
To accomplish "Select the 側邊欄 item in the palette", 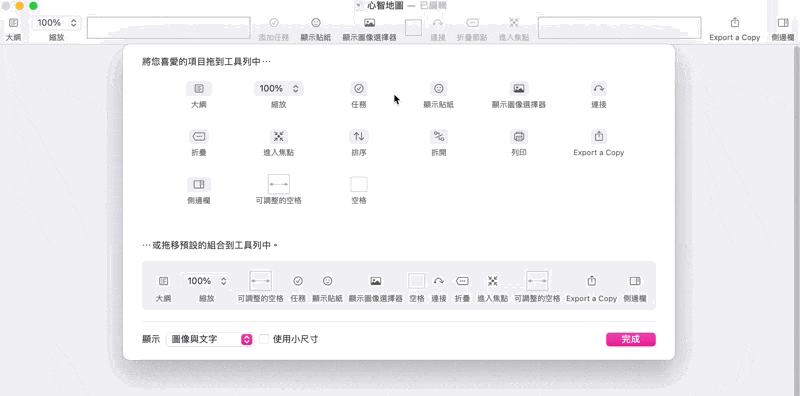I will (199, 184).
